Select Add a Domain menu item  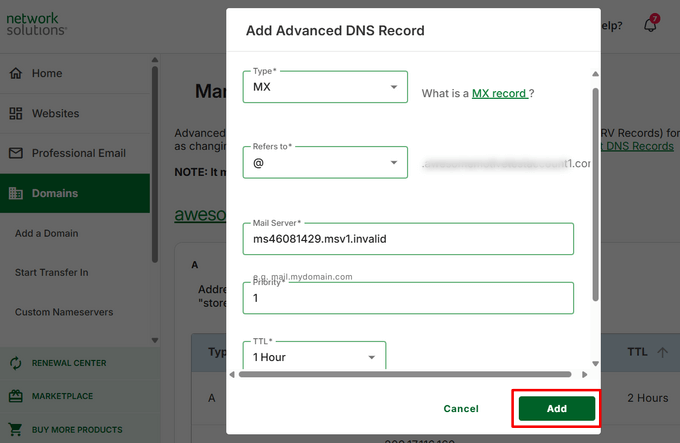(x=46, y=234)
